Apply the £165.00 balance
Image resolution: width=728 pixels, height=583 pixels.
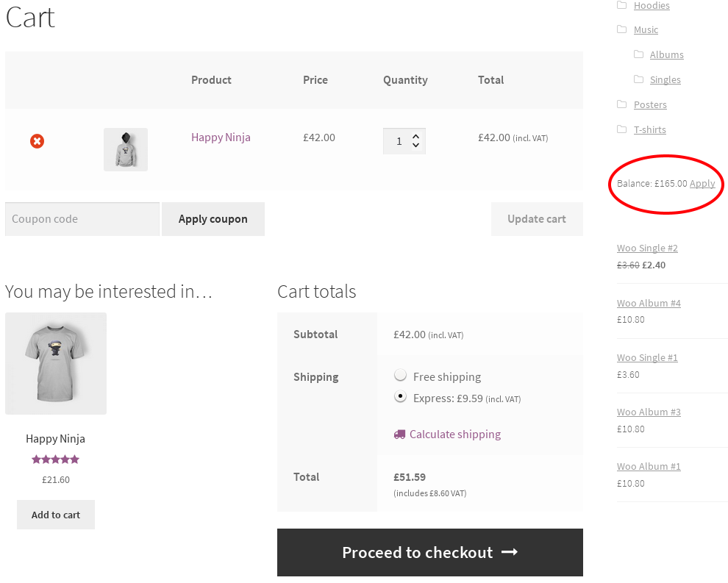[x=702, y=183]
